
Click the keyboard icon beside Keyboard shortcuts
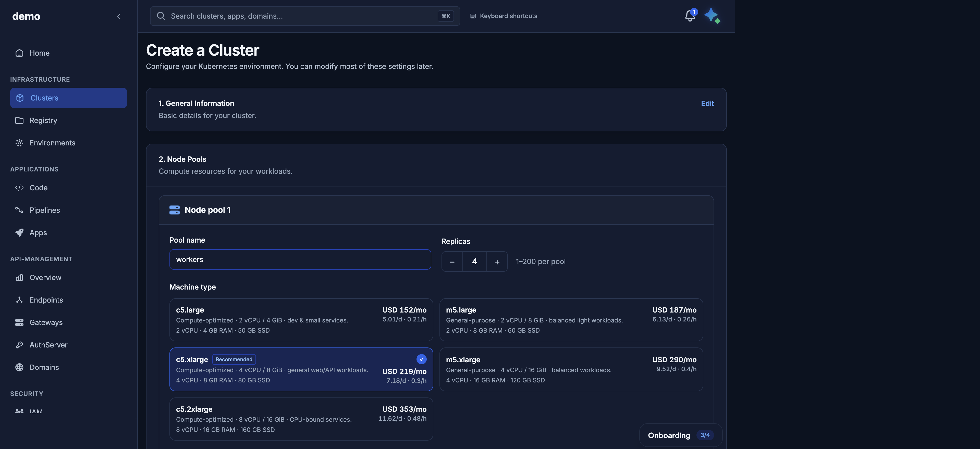(473, 16)
